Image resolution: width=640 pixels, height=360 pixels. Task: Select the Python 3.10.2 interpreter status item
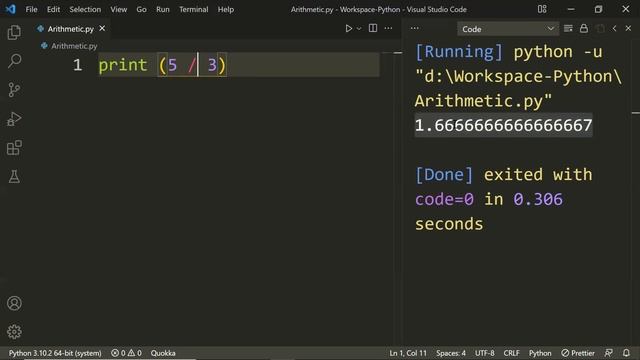click(x=55, y=353)
